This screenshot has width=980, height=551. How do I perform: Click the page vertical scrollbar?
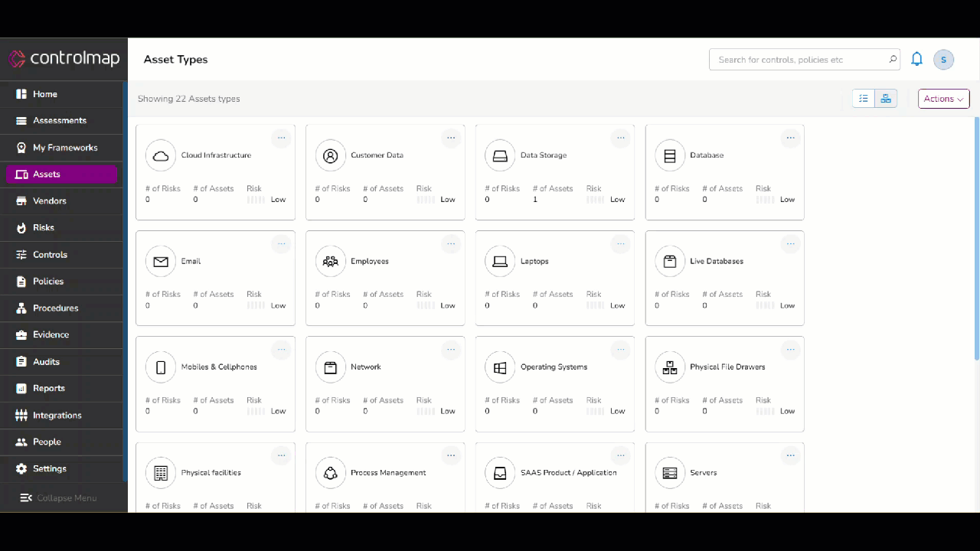[976, 238]
